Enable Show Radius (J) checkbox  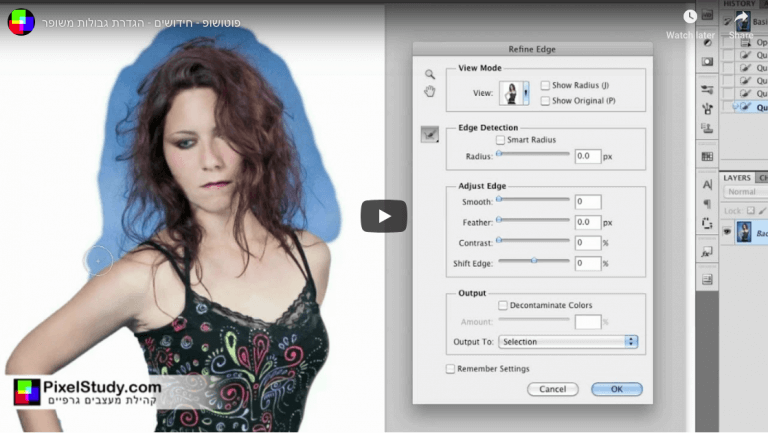click(545, 85)
